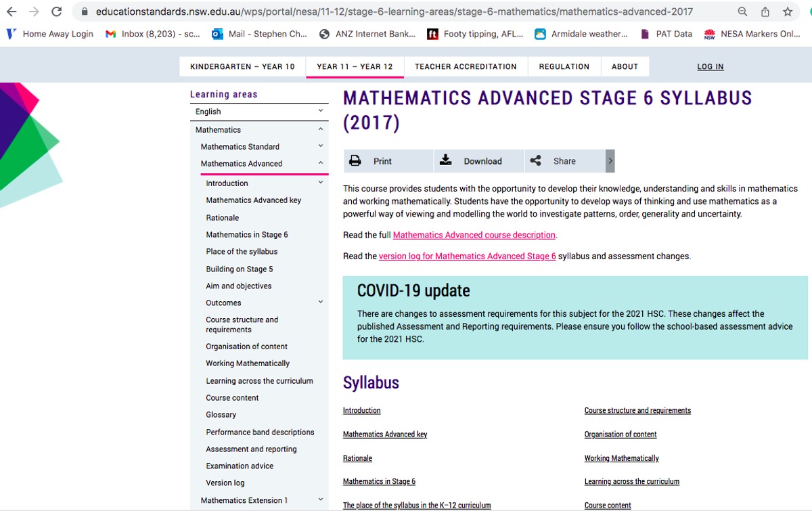The width and height of the screenshot is (812, 511).
Task: Open Mathematics Advanced course description link
Action: coord(474,235)
